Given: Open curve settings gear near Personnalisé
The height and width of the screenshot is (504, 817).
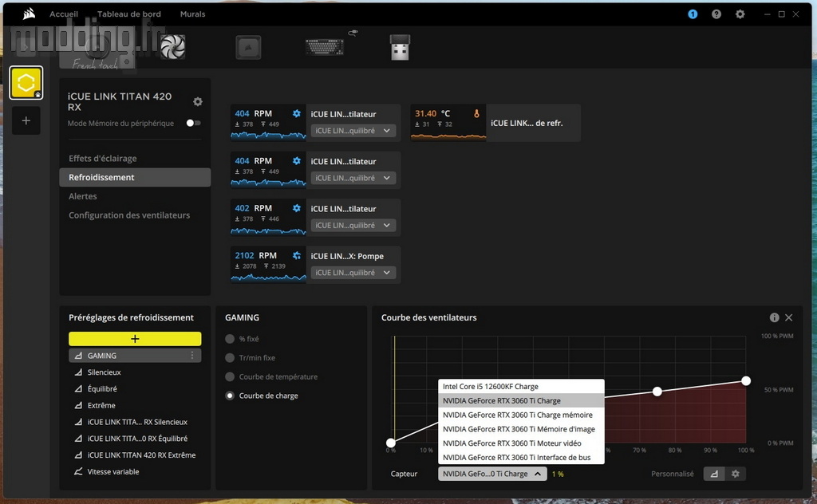Looking at the screenshot, I should point(735,474).
